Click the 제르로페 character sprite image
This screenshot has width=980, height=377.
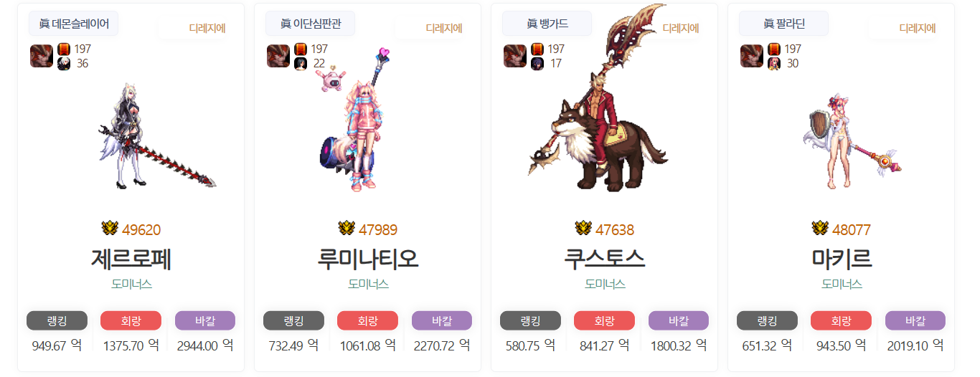[156, 134]
